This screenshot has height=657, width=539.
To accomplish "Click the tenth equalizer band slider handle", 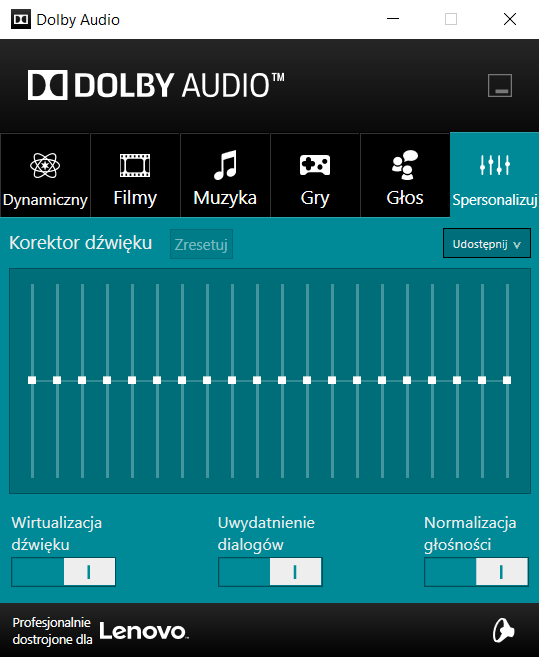I will (257, 380).
